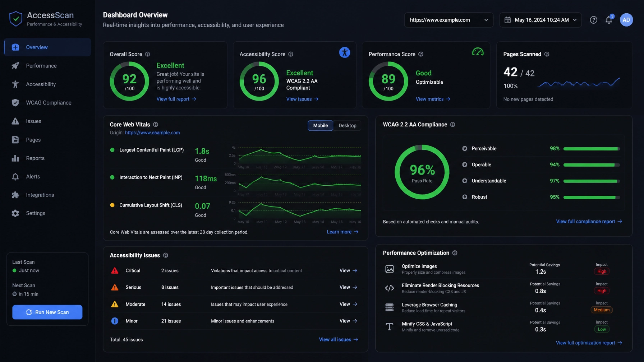Expand the Robust compliance row
Screen dimensions: 644x362
pos(464,197)
